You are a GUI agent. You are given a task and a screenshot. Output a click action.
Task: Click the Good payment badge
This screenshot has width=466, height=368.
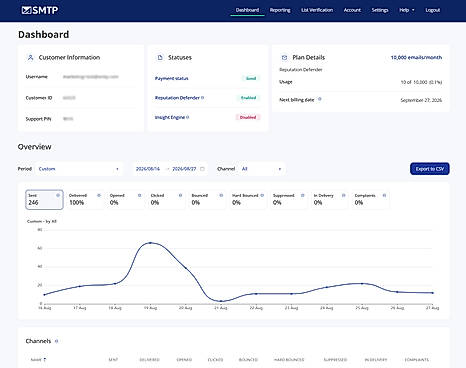[x=251, y=78]
